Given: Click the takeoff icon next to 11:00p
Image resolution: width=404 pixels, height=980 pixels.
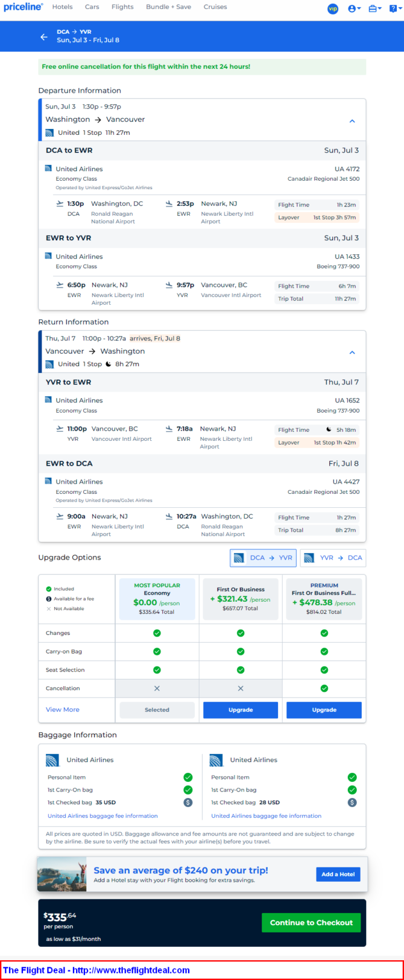Looking at the screenshot, I should click(x=60, y=429).
